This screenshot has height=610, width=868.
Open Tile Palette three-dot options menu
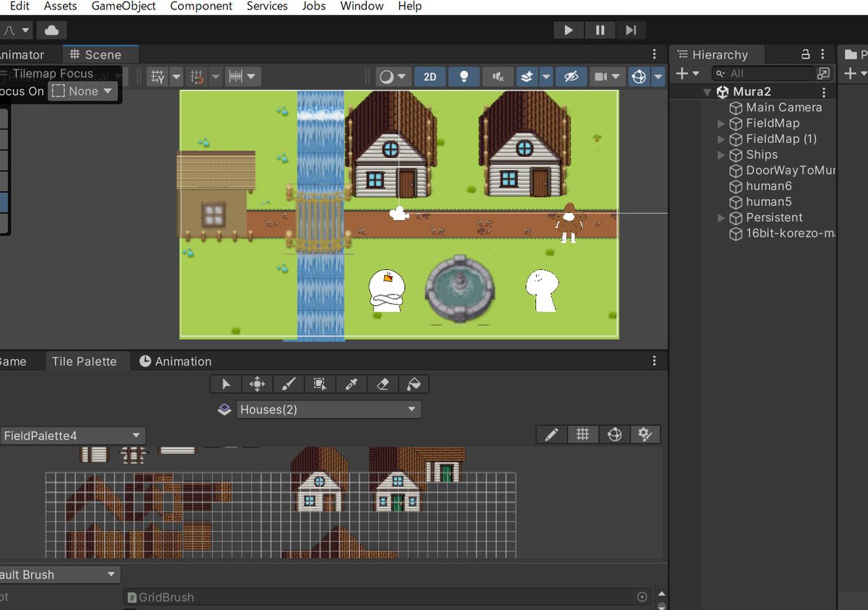point(655,360)
